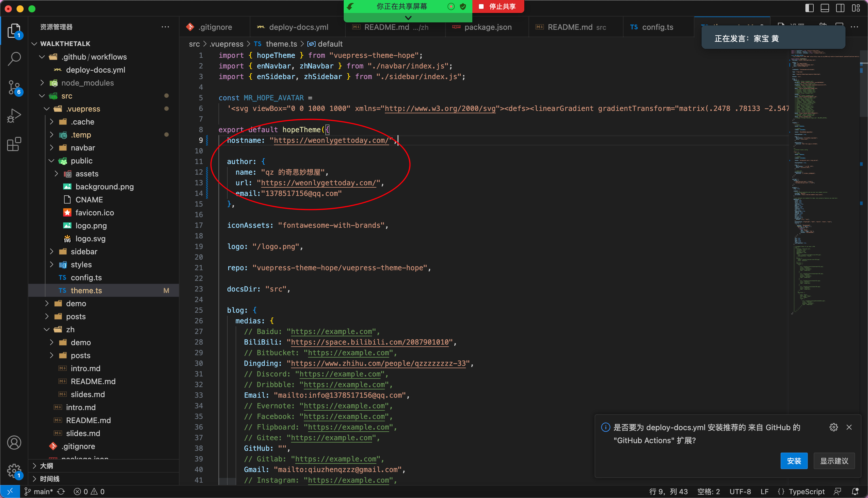
Task: Open the Accounts menu icon
Action: click(14, 443)
